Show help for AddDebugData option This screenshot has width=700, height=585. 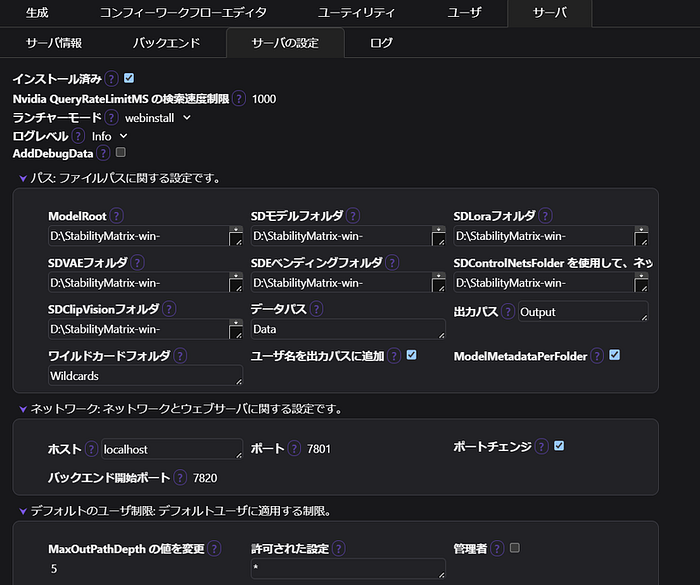point(103,154)
